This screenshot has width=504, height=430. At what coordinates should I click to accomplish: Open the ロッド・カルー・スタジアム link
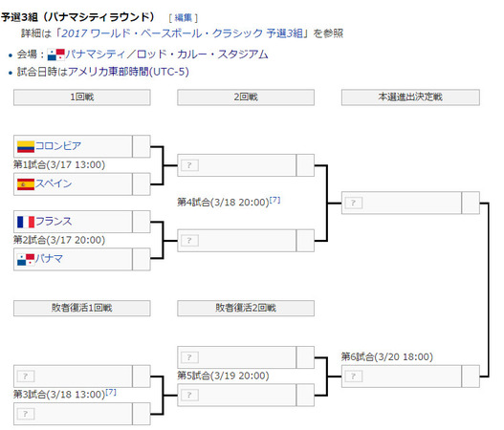click(x=203, y=54)
